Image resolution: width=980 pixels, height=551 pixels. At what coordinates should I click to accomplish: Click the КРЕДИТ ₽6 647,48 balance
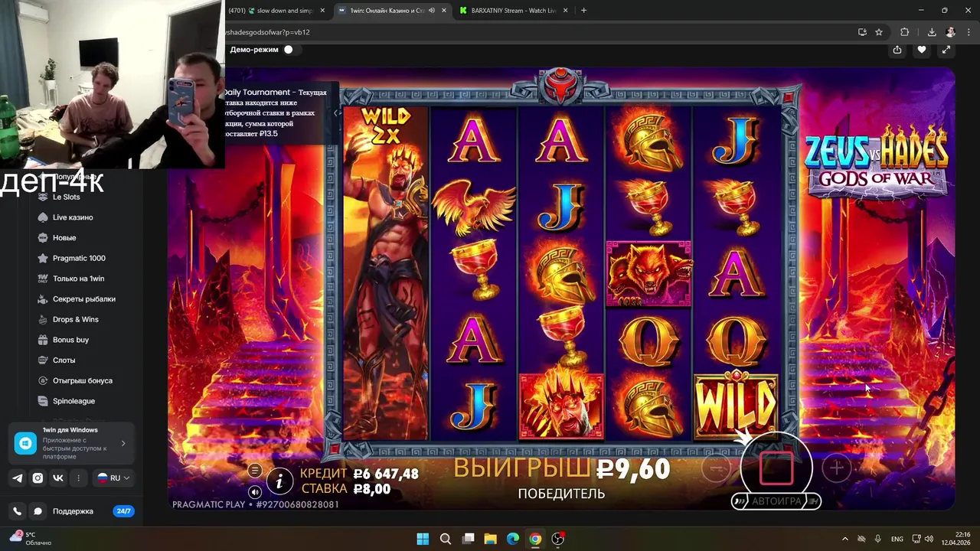[359, 474]
